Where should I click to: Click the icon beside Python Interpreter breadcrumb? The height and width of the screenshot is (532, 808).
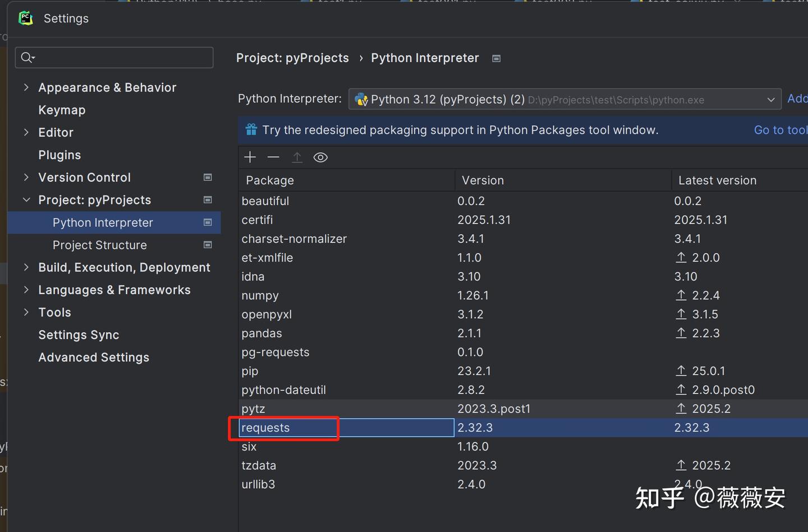(496, 58)
